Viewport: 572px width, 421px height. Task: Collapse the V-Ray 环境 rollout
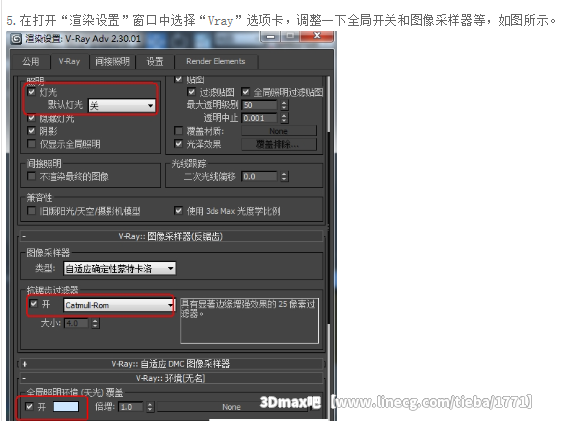(171, 378)
